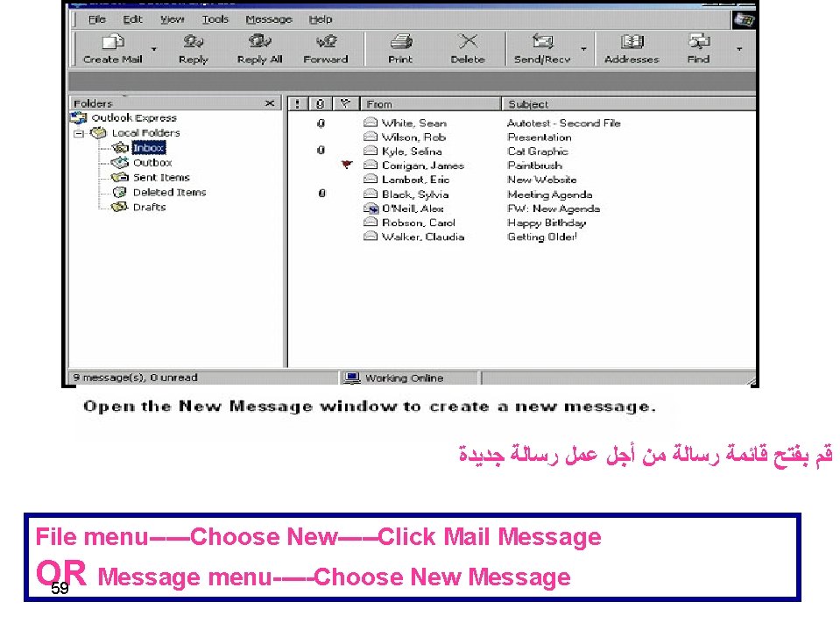Sort by the priority column header
This screenshot has width=840, height=630.
click(x=299, y=104)
